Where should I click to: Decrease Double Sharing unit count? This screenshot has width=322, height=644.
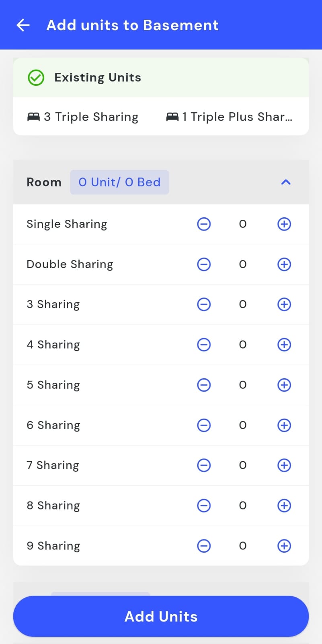tap(204, 264)
